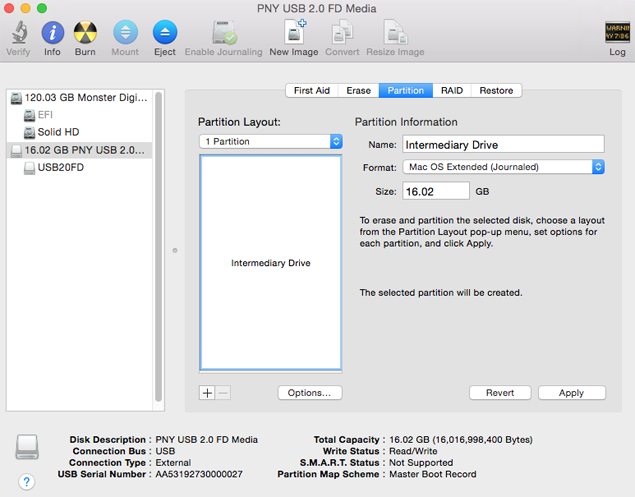Add a partition with plus button
Viewport: 635px width, 497px height.
(x=207, y=392)
